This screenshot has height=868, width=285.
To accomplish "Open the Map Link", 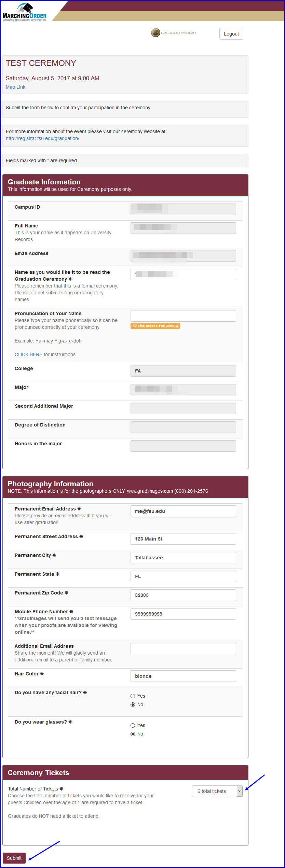I will (x=15, y=87).
